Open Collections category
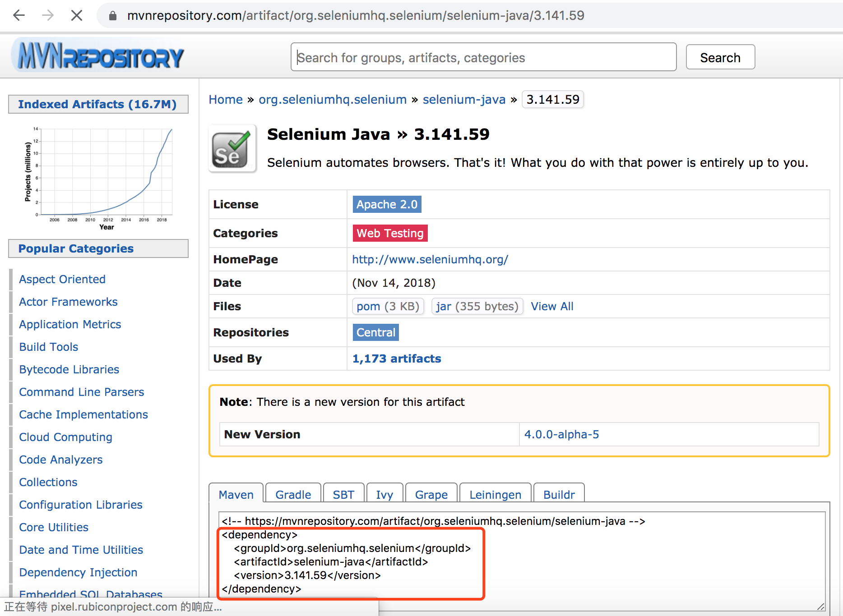Image resolution: width=843 pixels, height=616 pixels. point(48,482)
